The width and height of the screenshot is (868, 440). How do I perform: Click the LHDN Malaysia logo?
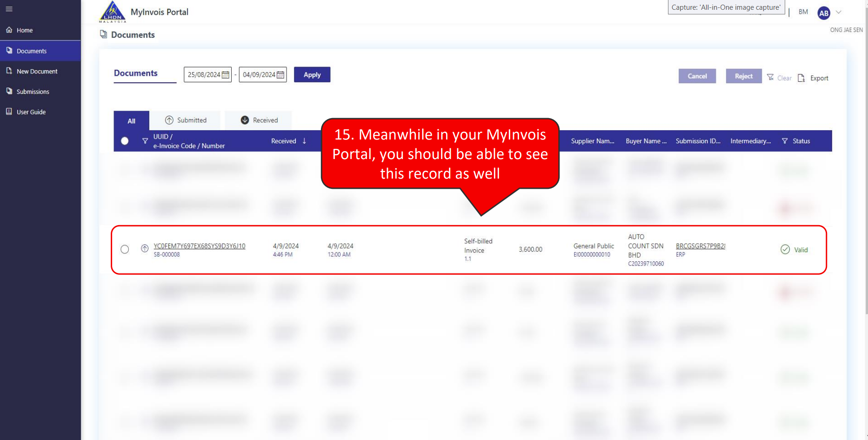112,12
